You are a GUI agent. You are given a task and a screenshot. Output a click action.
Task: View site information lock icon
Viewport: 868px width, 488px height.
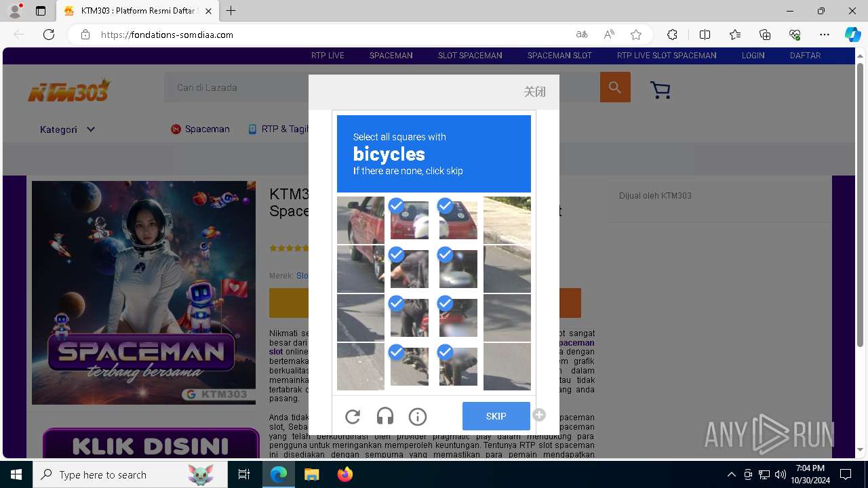point(85,35)
